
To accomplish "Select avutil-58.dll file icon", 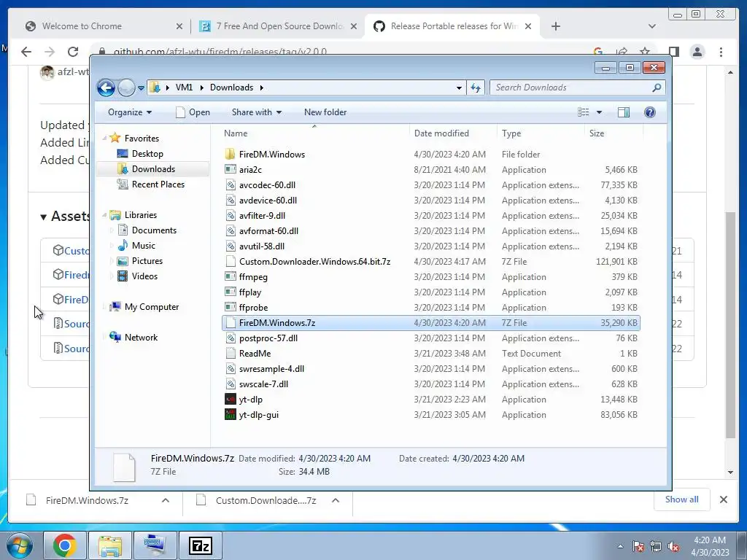I will 230,246.
